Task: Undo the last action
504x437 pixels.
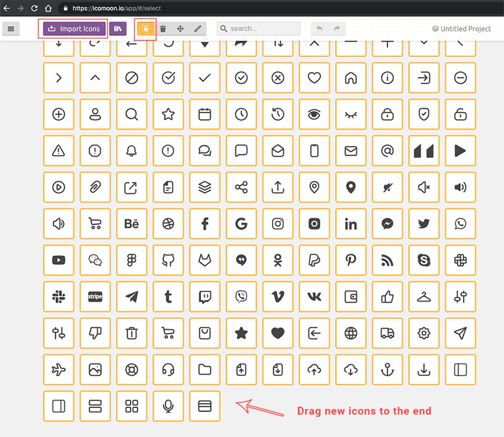Action: pyautogui.click(x=319, y=29)
